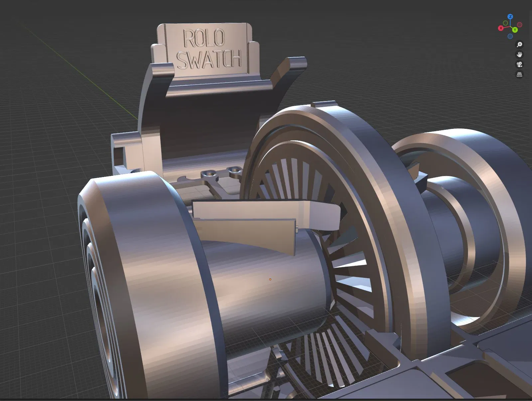Click the orange object origin dot

point(270,279)
